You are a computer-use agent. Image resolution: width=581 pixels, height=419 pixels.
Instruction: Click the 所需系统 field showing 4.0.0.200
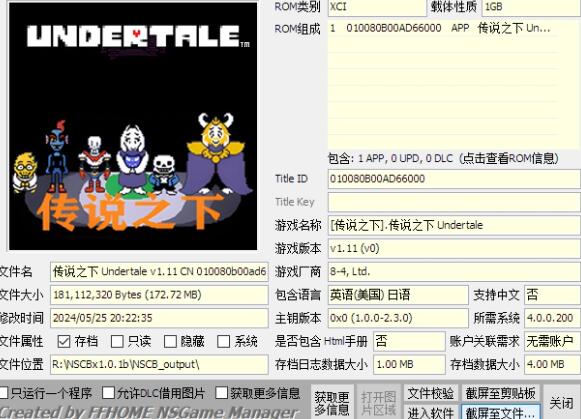[x=552, y=318]
